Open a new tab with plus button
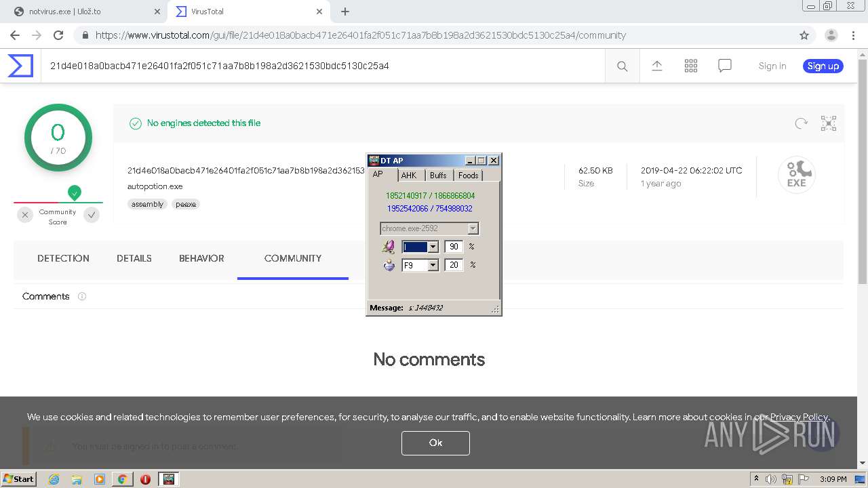This screenshot has width=868, height=488. tap(345, 12)
